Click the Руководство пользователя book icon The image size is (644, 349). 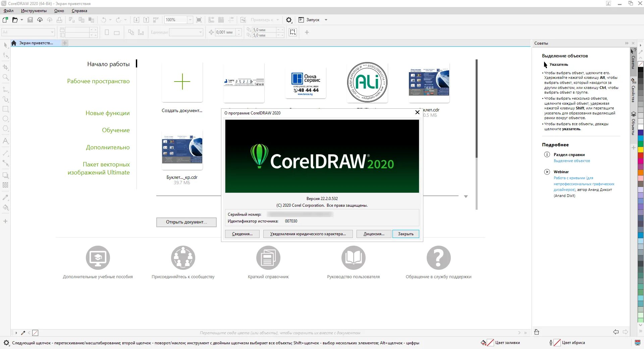(x=354, y=258)
